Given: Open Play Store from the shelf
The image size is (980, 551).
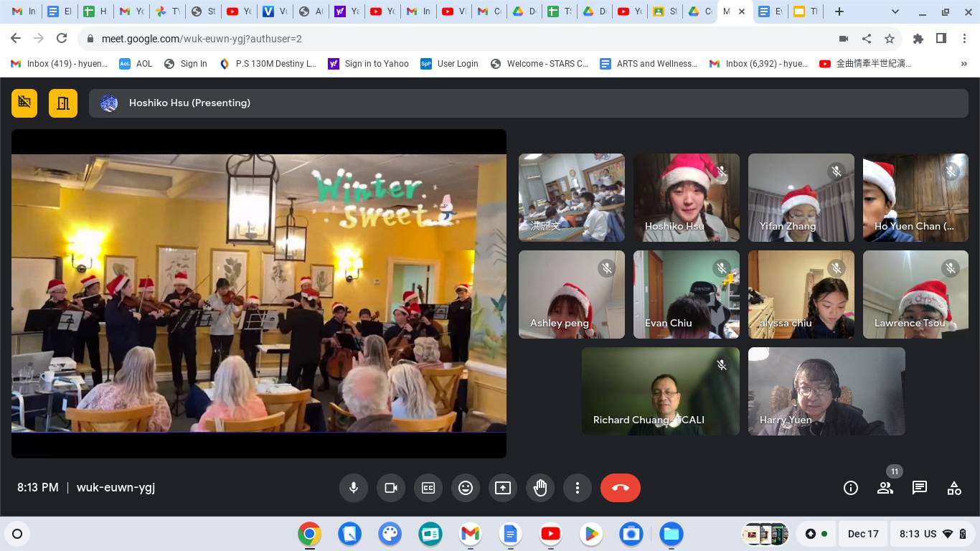Looking at the screenshot, I should [590, 534].
